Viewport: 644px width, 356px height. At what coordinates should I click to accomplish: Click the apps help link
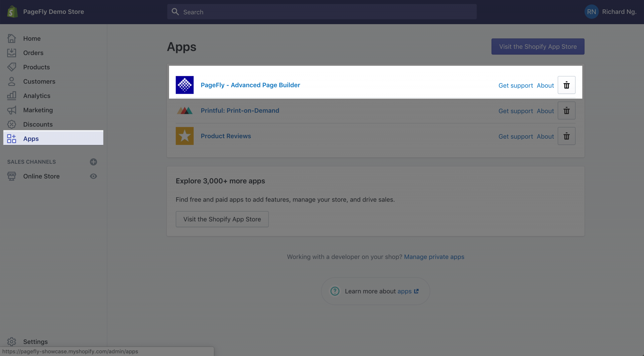click(405, 291)
